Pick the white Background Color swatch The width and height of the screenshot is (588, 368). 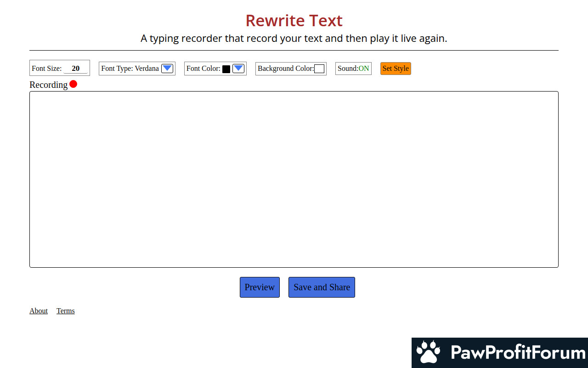click(319, 69)
